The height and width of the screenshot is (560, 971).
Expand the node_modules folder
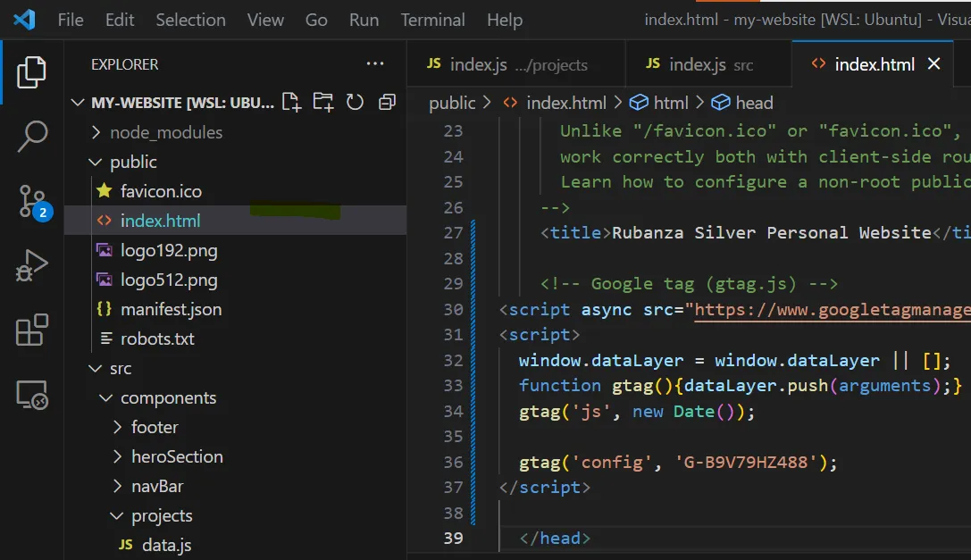point(165,132)
